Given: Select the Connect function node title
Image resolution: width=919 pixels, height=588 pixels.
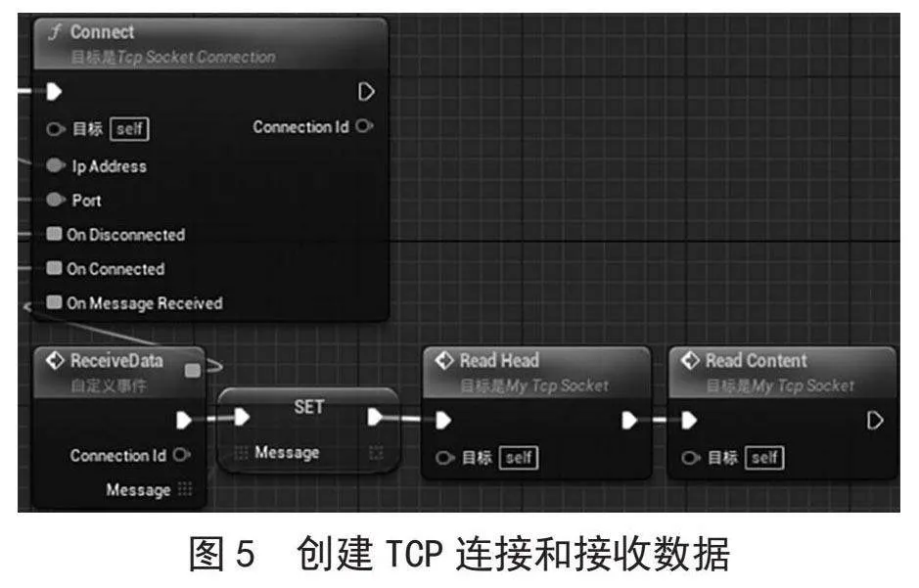Looking at the screenshot, I should click(102, 31).
